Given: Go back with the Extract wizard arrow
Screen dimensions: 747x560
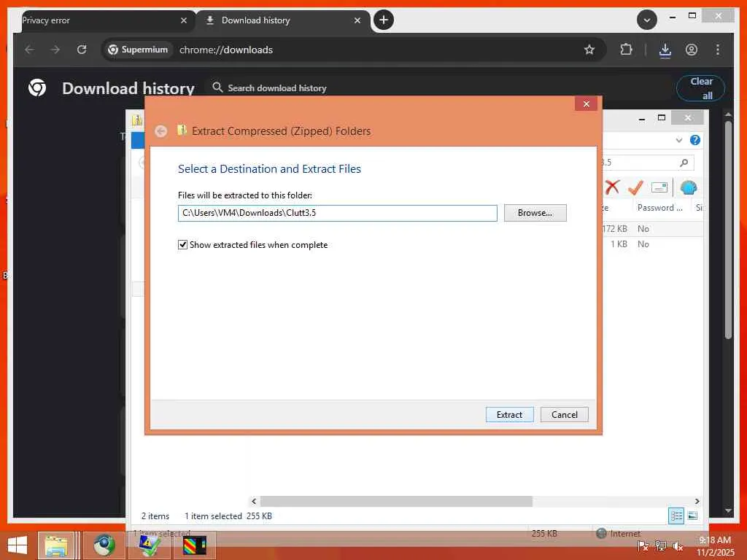Looking at the screenshot, I should tap(161, 131).
